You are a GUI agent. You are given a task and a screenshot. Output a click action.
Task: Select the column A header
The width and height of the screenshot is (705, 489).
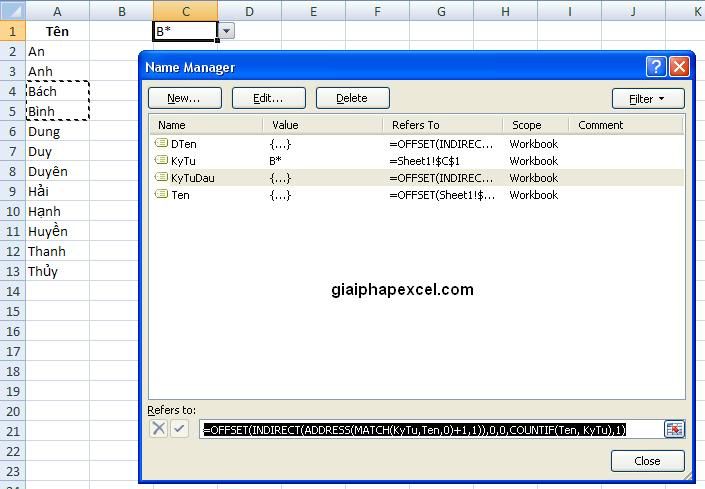point(57,11)
